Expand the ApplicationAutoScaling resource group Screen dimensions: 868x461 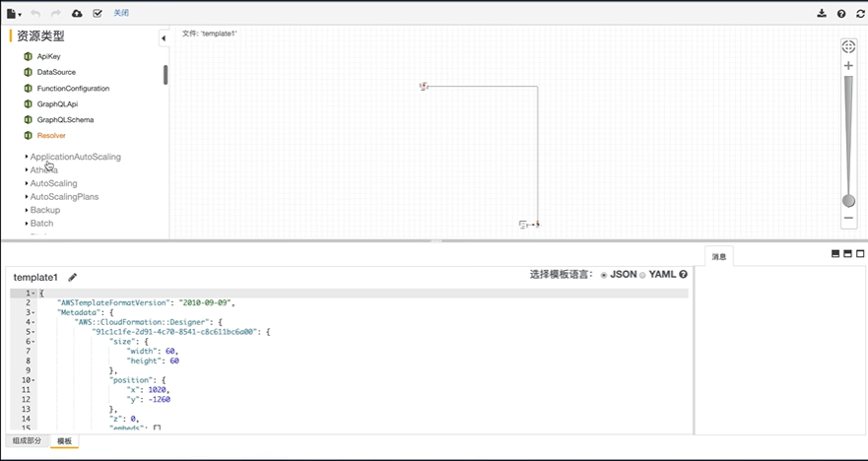coord(75,157)
